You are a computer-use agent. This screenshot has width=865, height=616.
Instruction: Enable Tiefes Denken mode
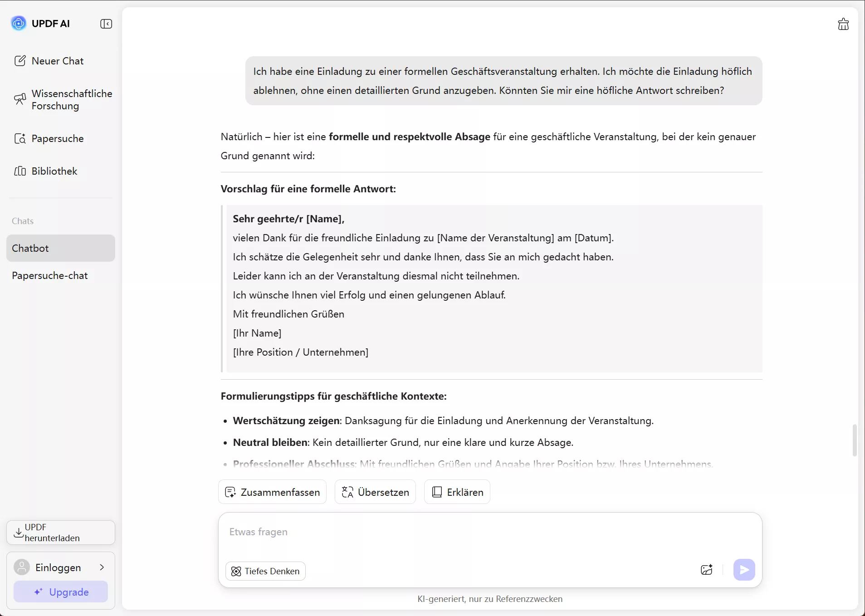coord(265,571)
